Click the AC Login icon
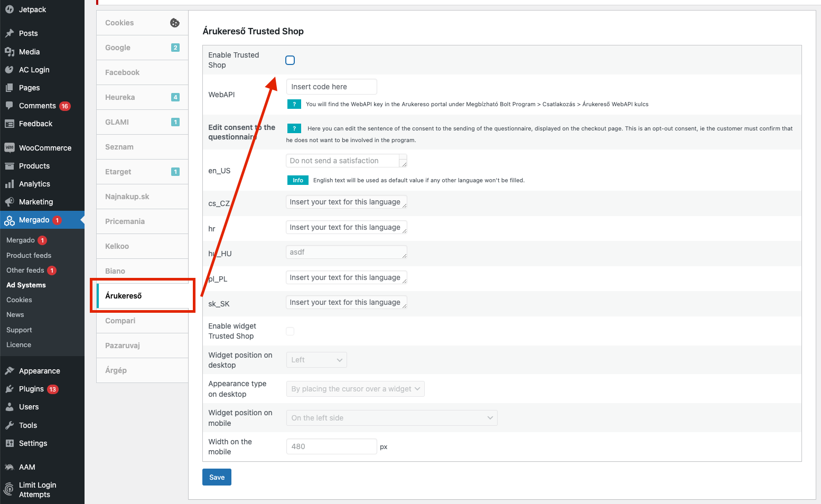821x504 pixels. click(x=10, y=70)
